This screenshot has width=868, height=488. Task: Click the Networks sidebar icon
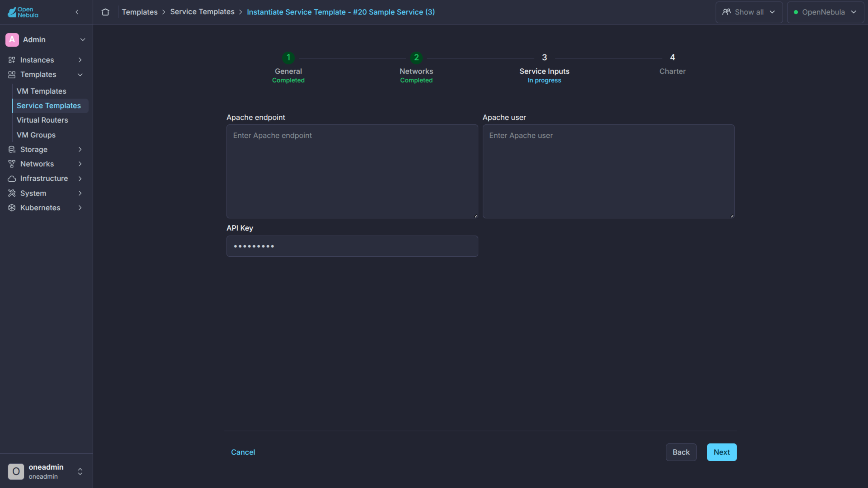12,164
